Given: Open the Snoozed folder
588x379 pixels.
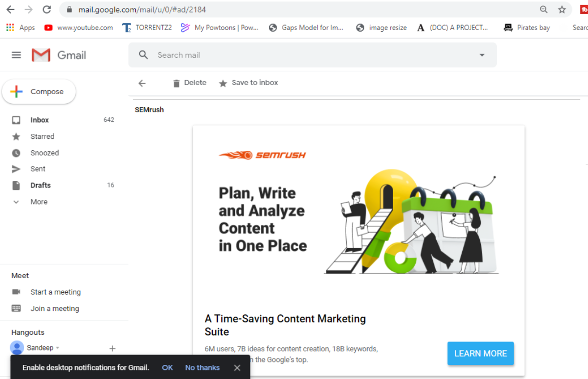Looking at the screenshot, I should tap(45, 153).
